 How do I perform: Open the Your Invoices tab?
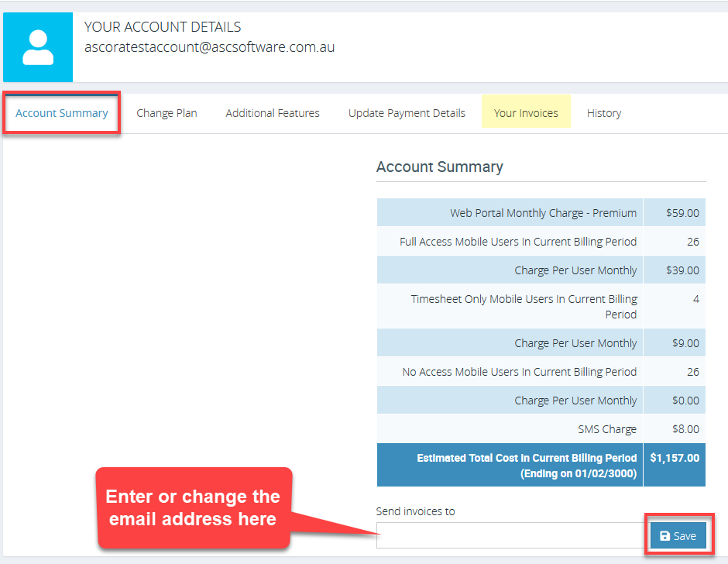[x=526, y=113]
